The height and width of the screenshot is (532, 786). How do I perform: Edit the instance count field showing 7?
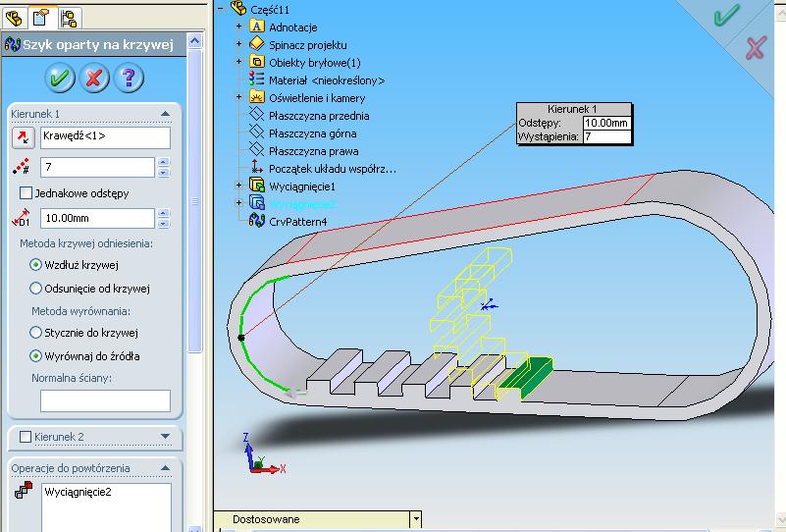click(97, 167)
